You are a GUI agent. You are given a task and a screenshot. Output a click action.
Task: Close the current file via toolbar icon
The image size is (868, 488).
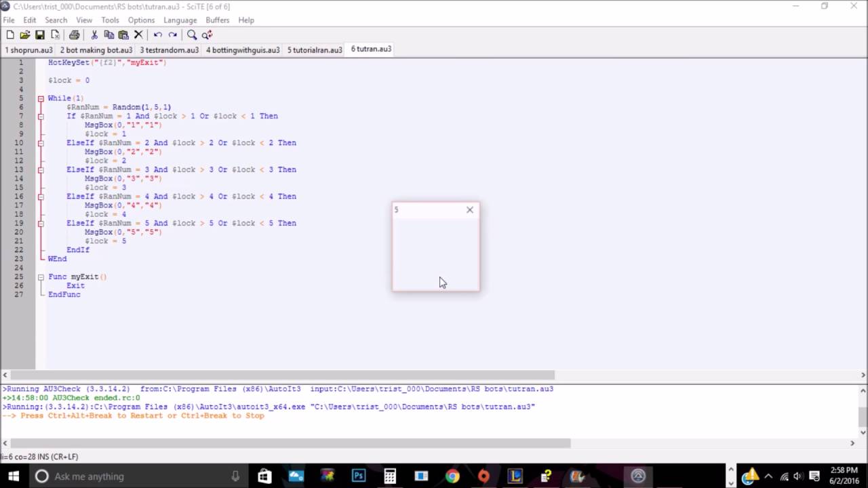(x=55, y=35)
